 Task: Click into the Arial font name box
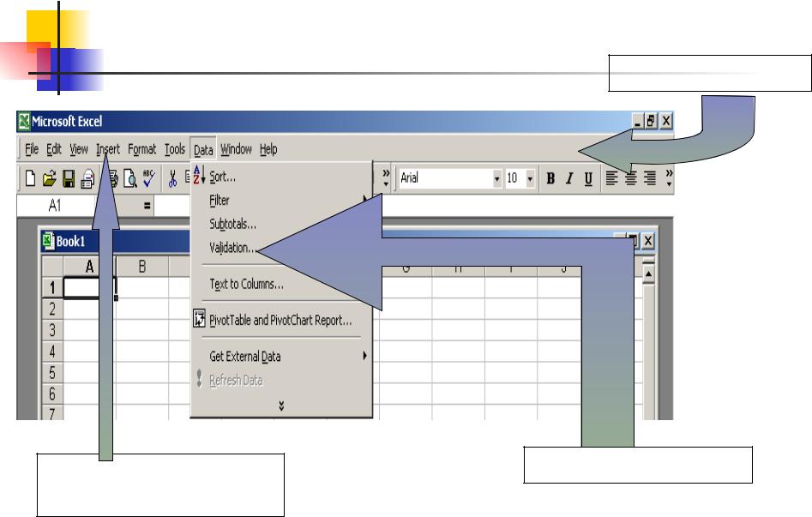445,178
